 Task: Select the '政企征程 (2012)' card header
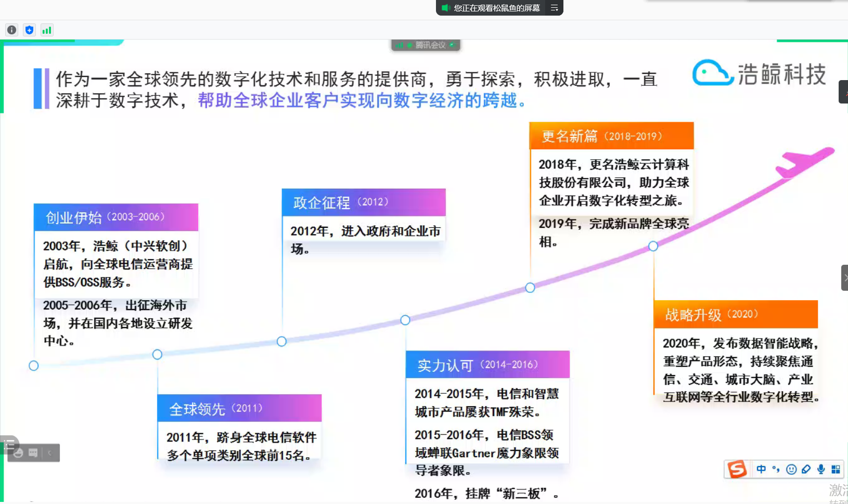(x=364, y=202)
